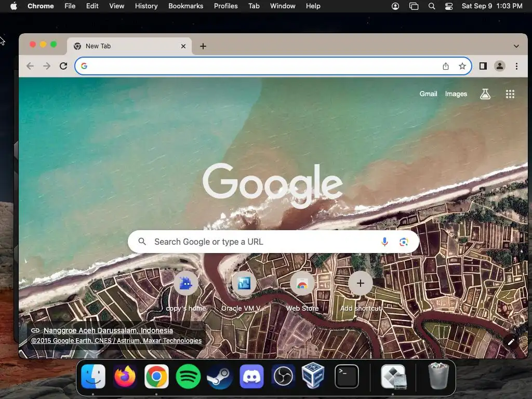The width and height of the screenshot is (532, 399).
Task: Open the File menu
Action: 70,6
